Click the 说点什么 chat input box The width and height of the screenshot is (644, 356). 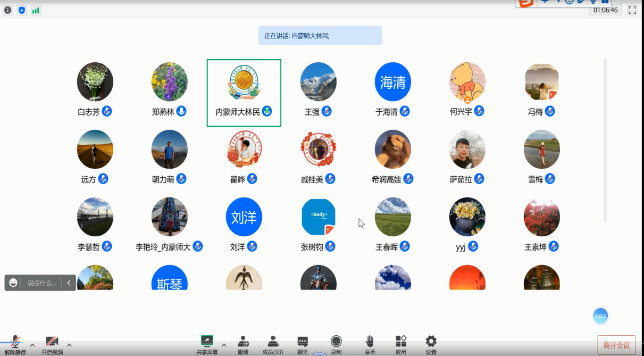coord(41,283)
